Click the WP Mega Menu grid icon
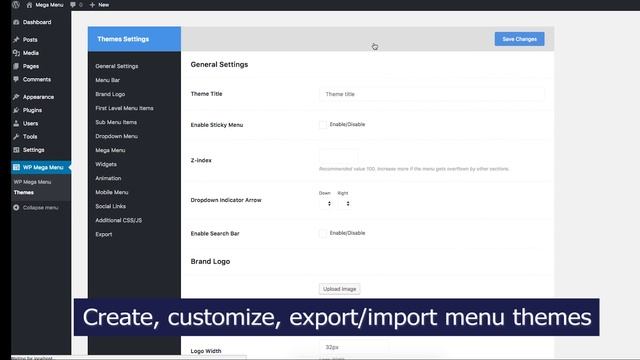The image size is (640, 360). tap(16, 167)
